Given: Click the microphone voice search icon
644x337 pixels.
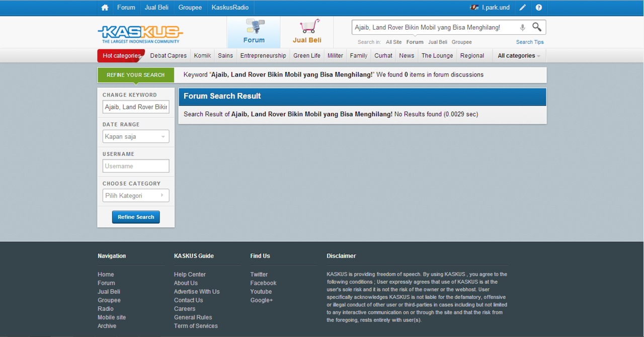Looking at the screenshot, I should [x=522, y=28].
